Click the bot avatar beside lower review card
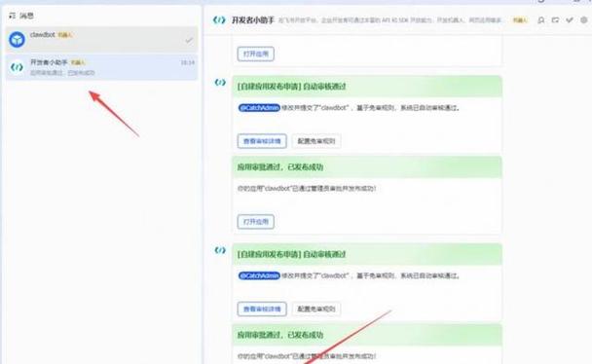592x364 pixels. [220, 250]
